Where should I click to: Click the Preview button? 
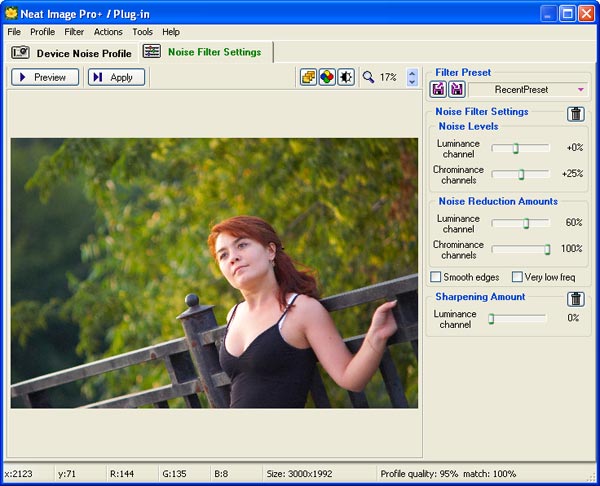tap(45, 77)
